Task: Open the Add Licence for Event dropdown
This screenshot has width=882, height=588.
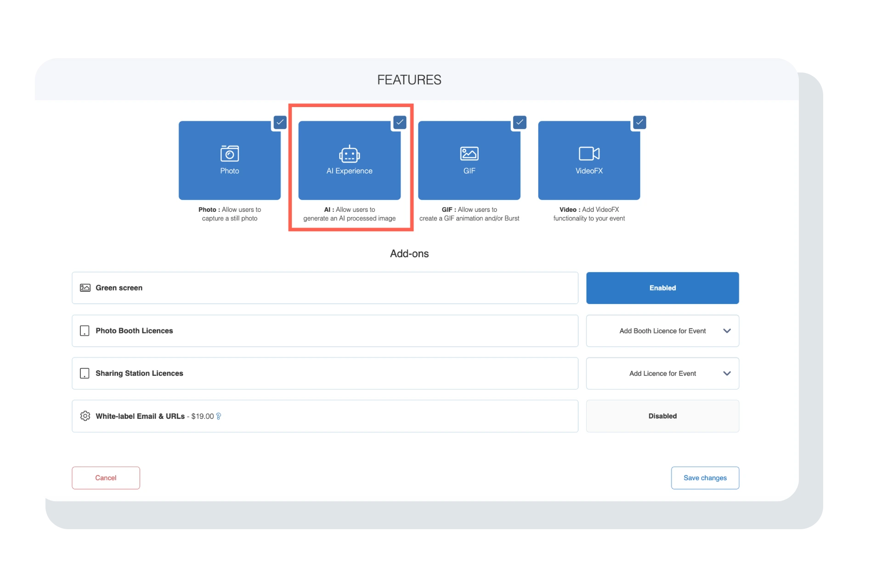Action: 662,373
